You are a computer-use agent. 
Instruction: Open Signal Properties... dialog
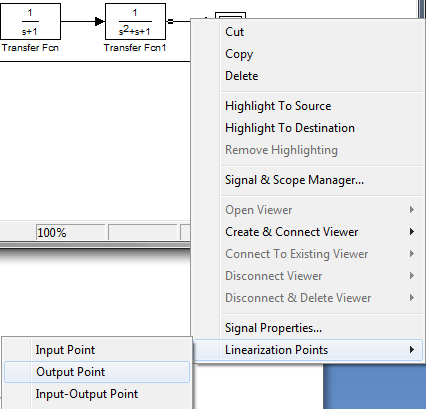(x=273, y=328)
